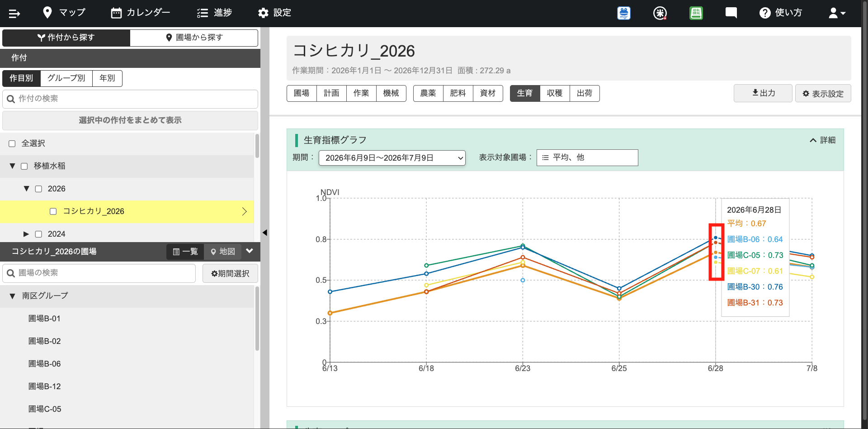The width and height of the screenshot is (868, 429).
Task: Click the map pin マップ icon
Action: coord(47,13)
